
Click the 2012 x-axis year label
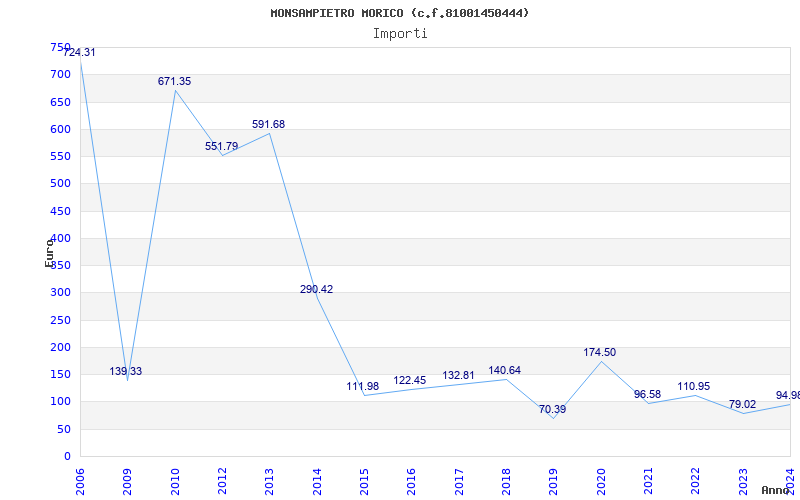(x=222, y=482)
